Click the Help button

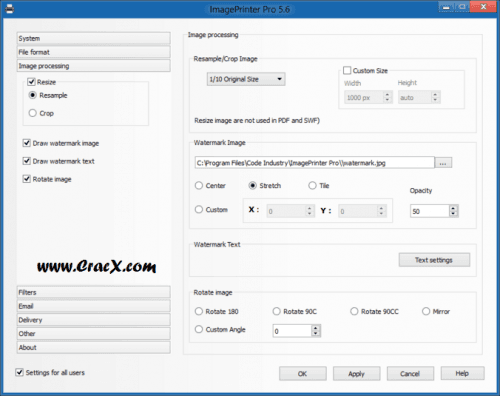pos(462,373)
